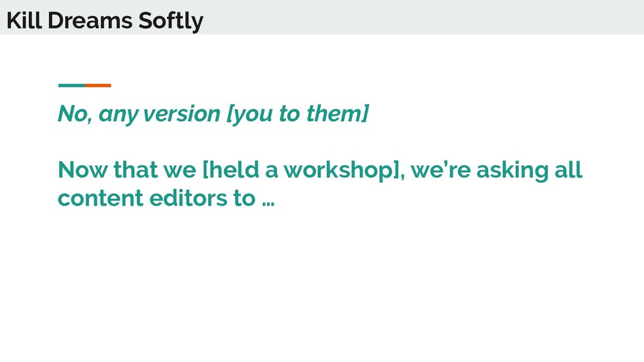Click the word "editors" in body text
644x362 pixels.
pyautogui.click(x=189, y=198)
